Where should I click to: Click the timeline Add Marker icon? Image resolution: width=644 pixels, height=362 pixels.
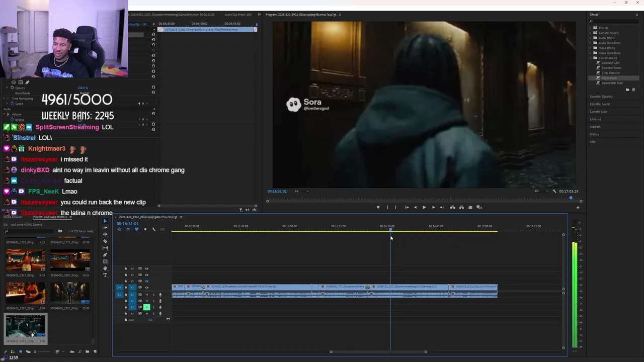click(x=145, y=229)
